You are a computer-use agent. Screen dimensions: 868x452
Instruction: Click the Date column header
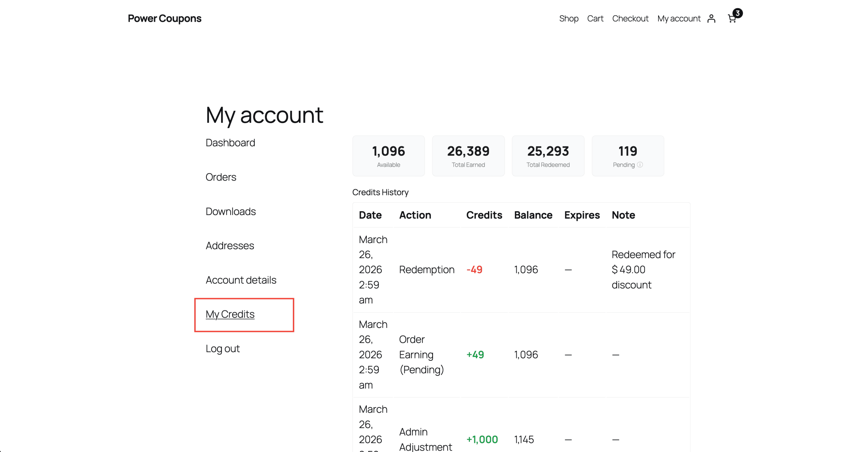370,215
